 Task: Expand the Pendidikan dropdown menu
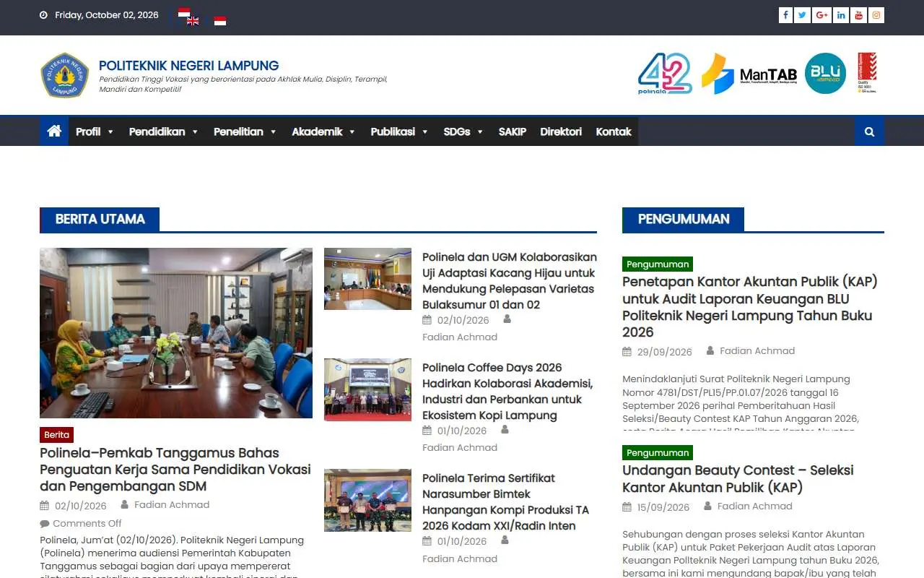pyautogui.click(x=164, y=131)
